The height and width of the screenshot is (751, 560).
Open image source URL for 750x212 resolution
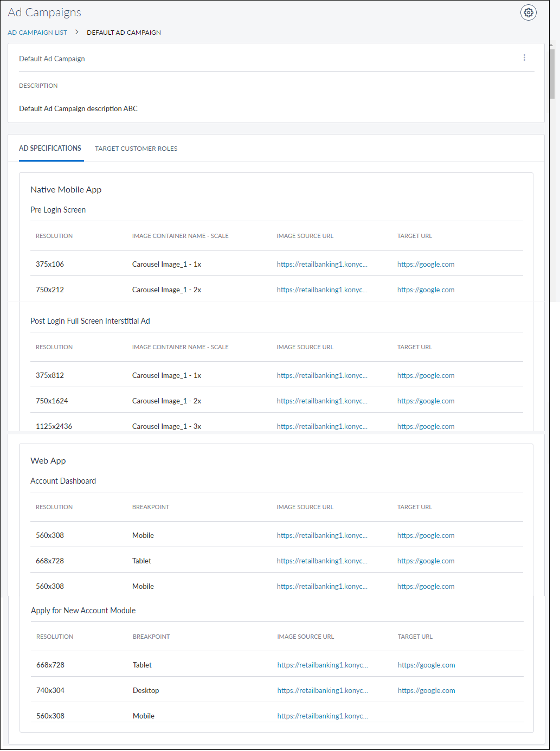(x=322, y=290)
